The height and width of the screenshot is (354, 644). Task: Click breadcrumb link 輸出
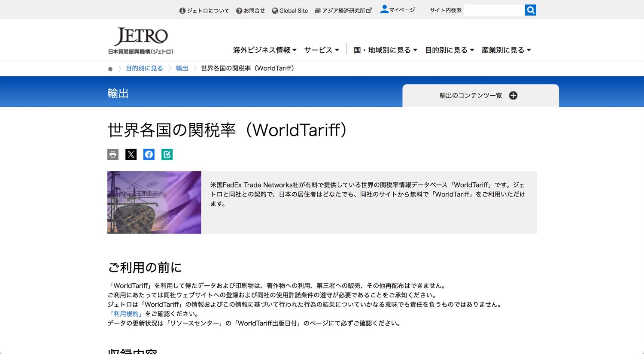[x=182, y=68]
